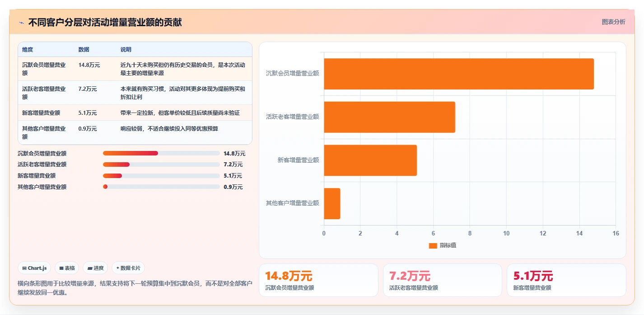The height and width of the screenshot is (315, 644).
Task: Click table cell 5.1万元
Action: (88, 113)
